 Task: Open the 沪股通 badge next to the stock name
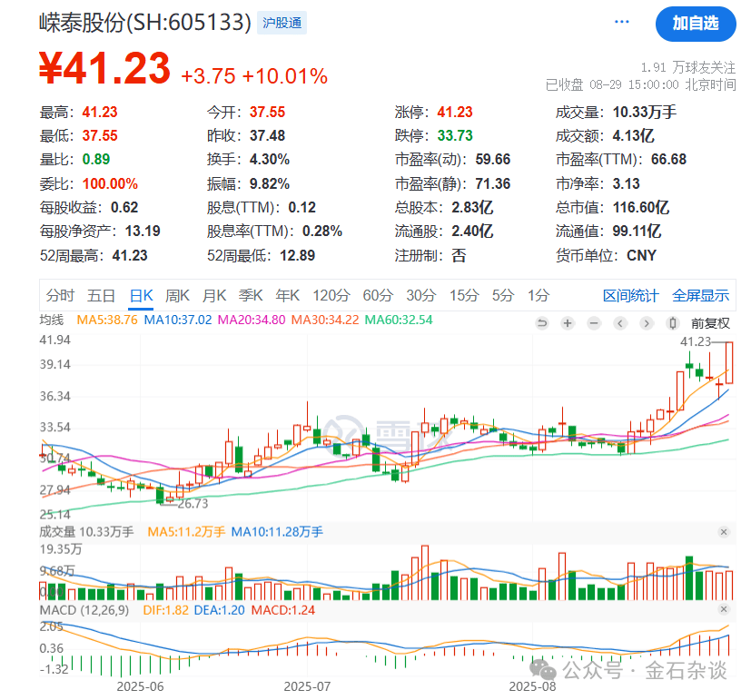tap(284, 23)
